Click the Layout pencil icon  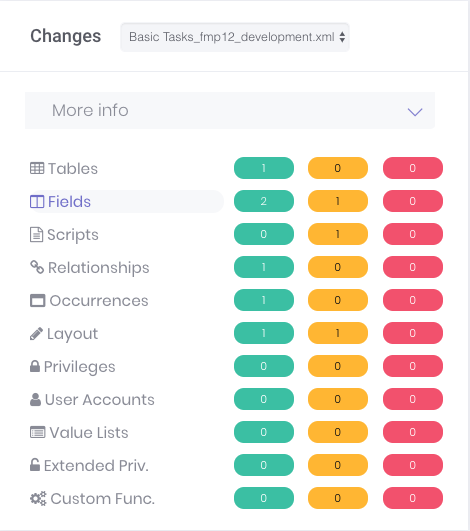[x=36, y=334]
